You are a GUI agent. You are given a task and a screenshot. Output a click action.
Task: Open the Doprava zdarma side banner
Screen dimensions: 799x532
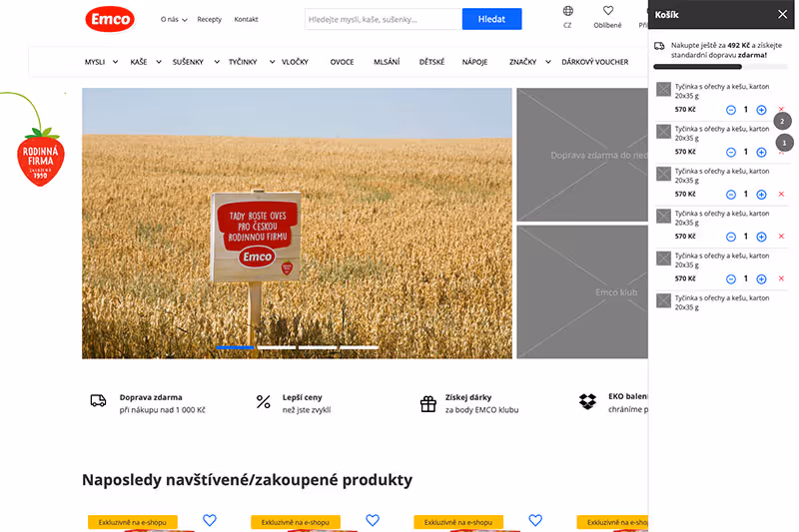(x=582, y=155)
